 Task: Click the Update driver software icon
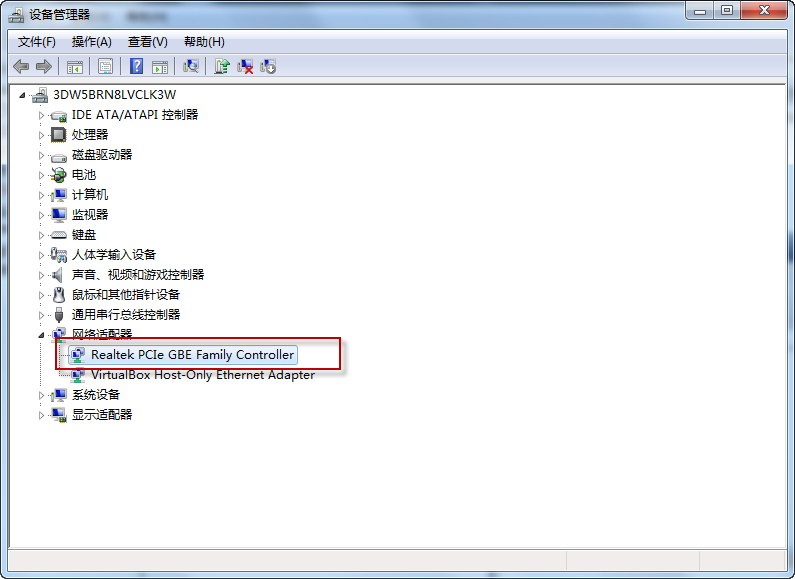(222, 66)
